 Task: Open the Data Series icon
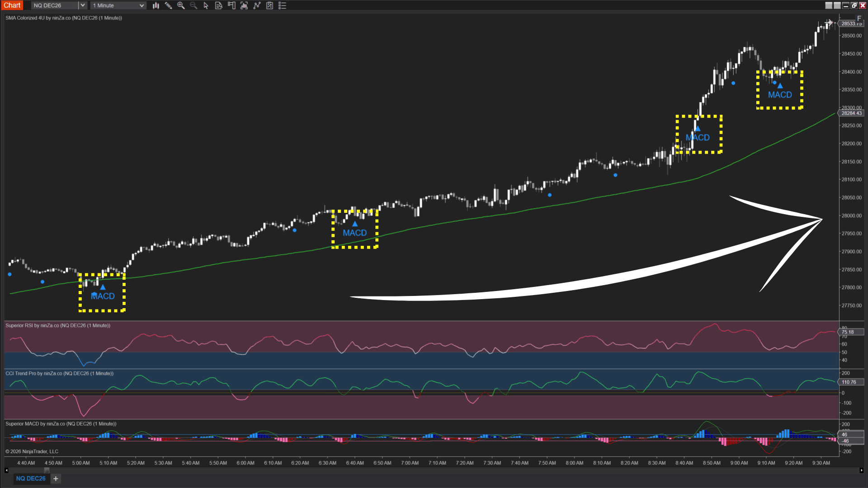pos(244,5)
